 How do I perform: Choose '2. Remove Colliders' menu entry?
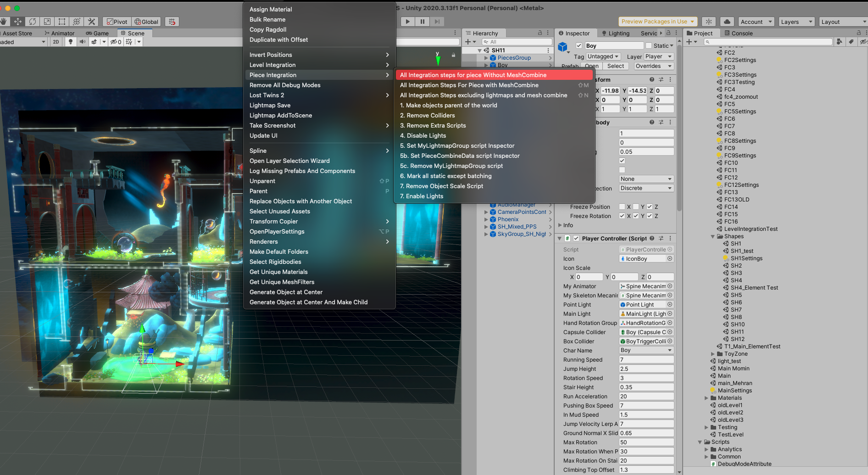[x=427, y=115]
